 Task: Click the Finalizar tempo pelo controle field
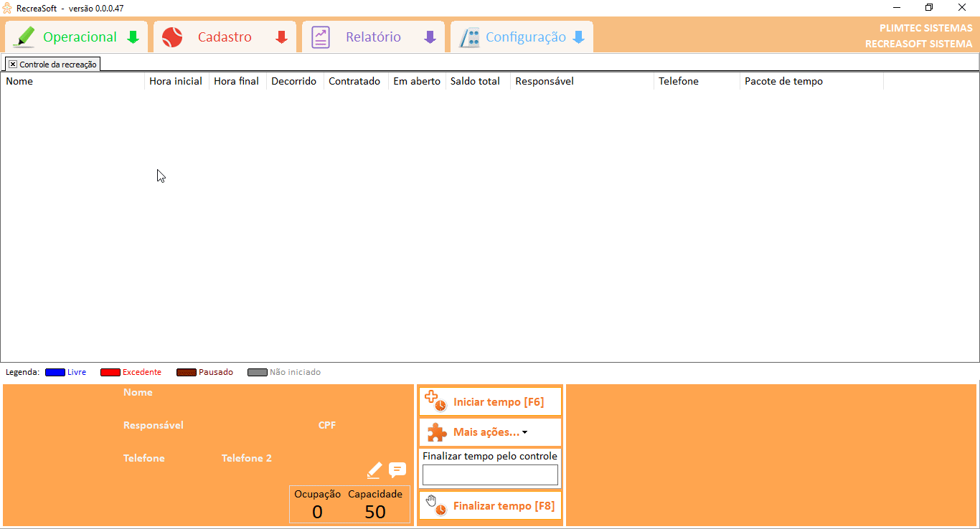(490, 475)
